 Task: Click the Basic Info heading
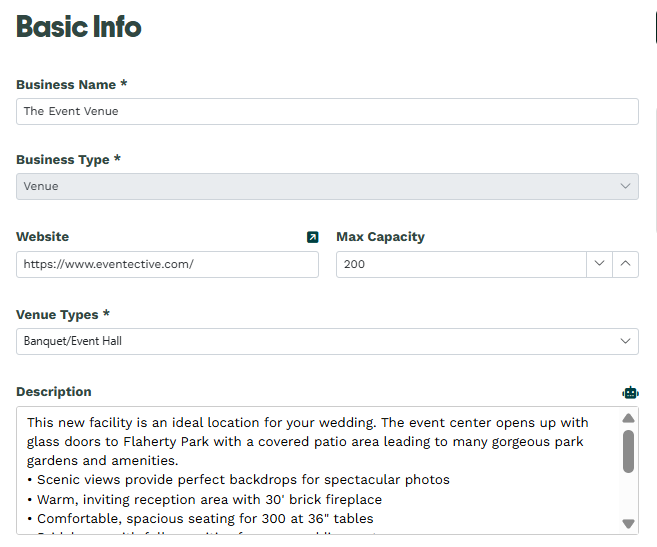point(79,26)
